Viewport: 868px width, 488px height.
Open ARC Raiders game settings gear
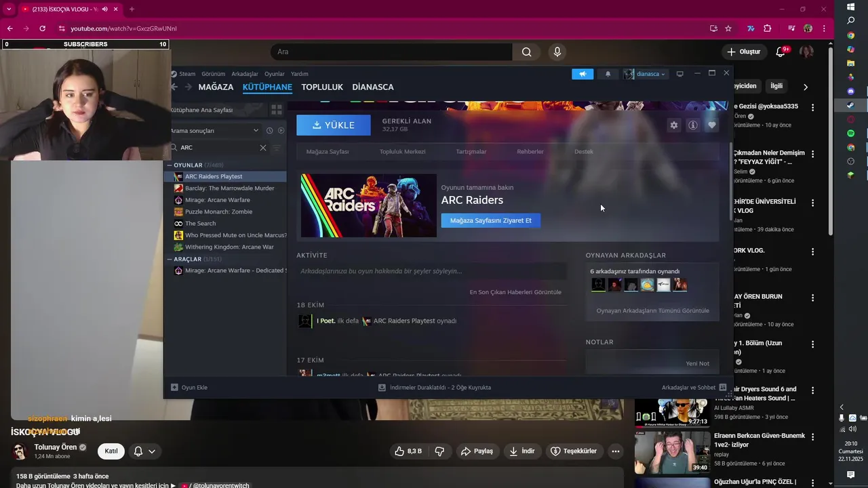point(673,125)
